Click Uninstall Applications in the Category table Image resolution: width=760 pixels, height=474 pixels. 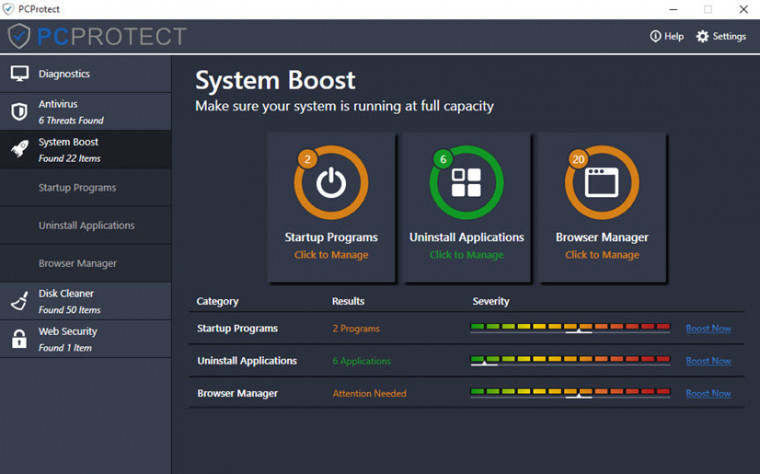coord(247,361)
